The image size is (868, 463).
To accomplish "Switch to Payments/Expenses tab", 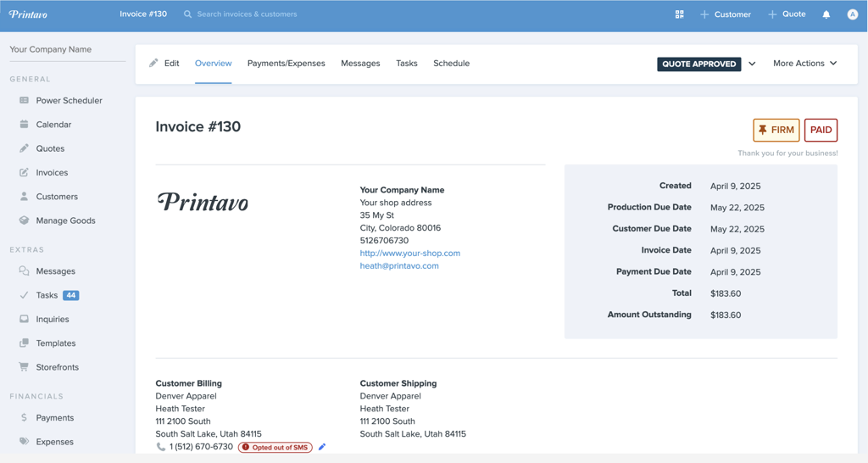I will click(x=287, y=63).
